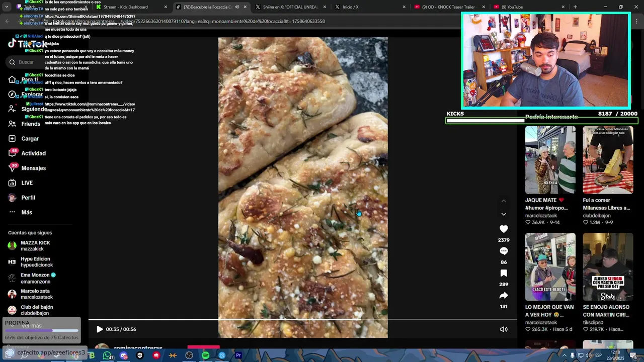This screenshot has height=362, width=644.
Task: Mute the TikTok tab via its audio icon
Action: tap(237, 7)
